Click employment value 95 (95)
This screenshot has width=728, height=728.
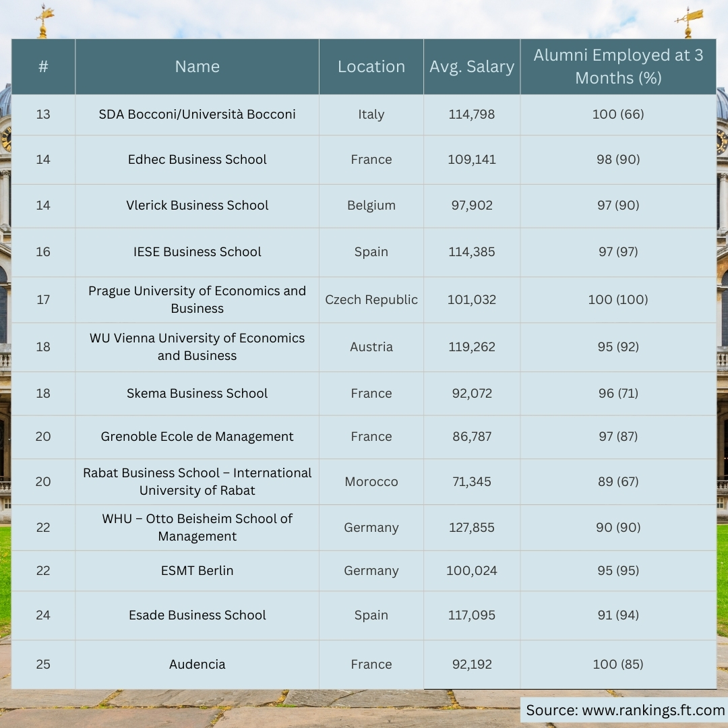tap(618, 571)
